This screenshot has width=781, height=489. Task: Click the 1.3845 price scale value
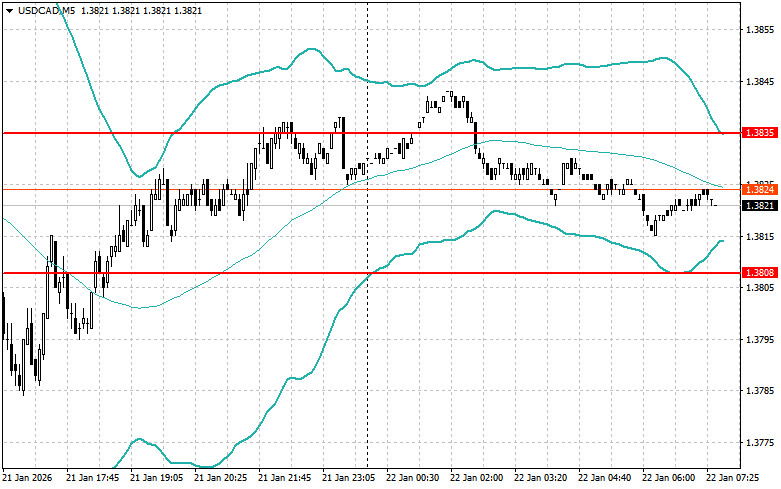point(760,81)
